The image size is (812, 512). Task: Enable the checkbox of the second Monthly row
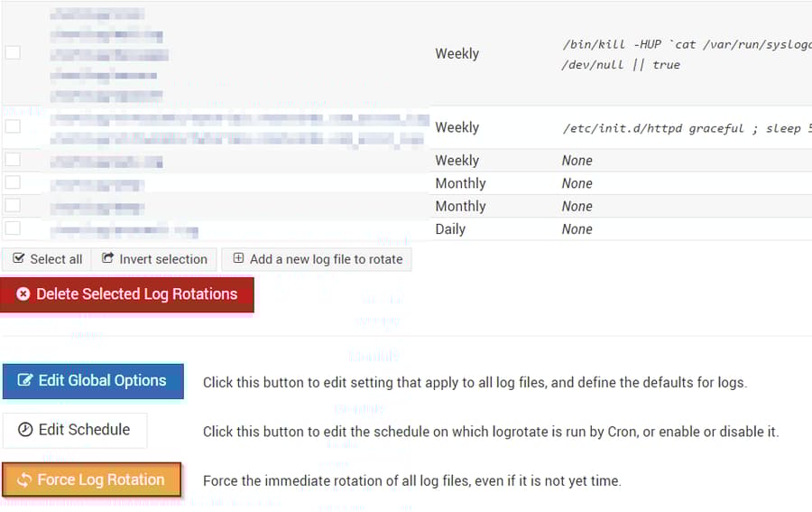tap(13, 206)
